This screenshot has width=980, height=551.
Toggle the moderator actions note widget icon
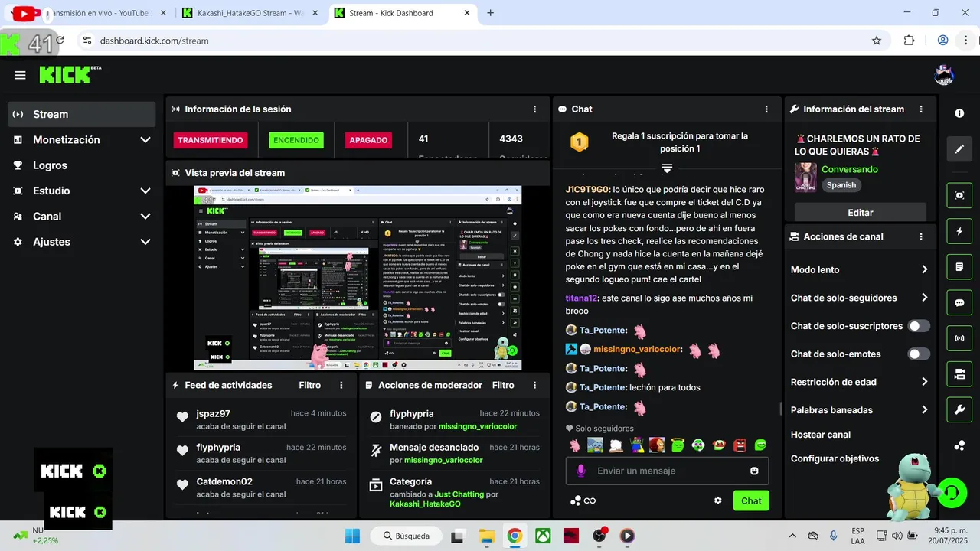959,267
